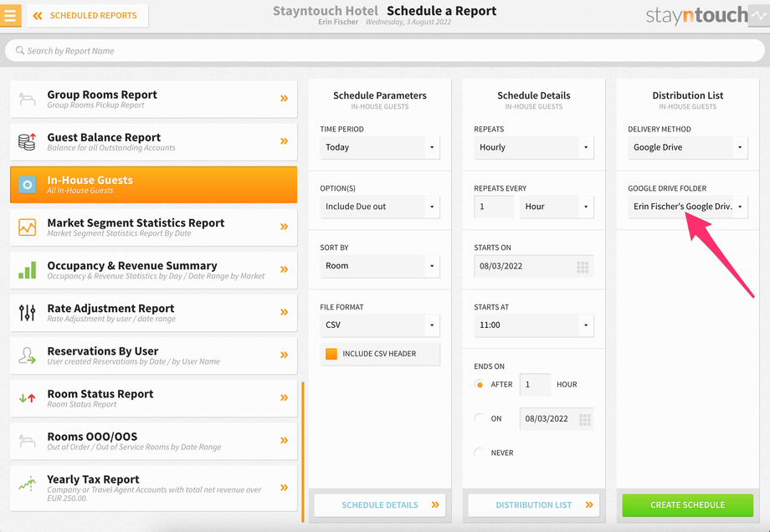Open the Repeats Every unit dropdown showing Hour
The height and width of the screenshot is (532, 770).
point(557,207)
